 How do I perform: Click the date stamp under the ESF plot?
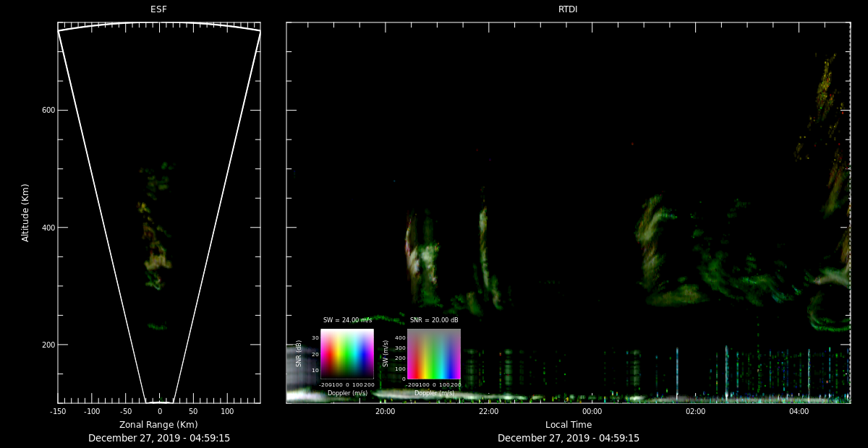[x=159, y=438]
